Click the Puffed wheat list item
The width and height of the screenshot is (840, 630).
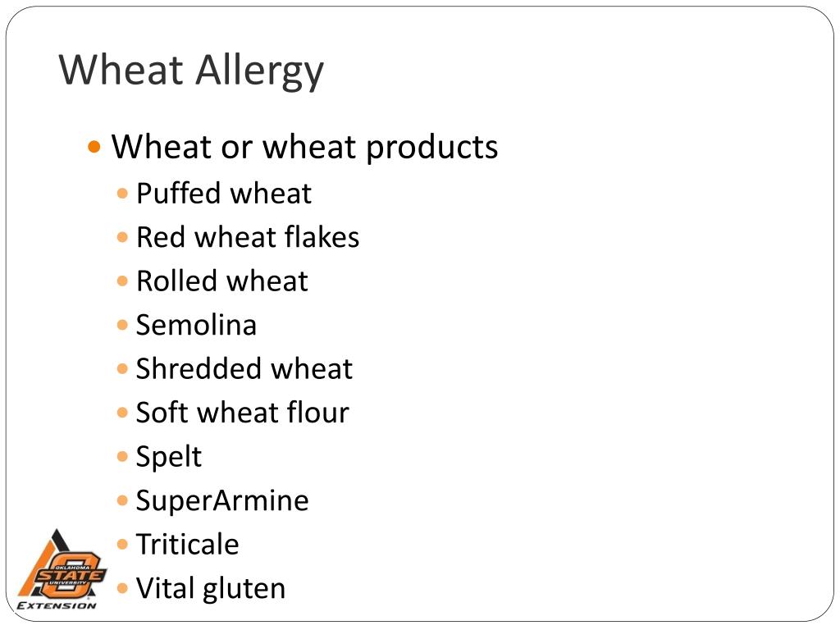(x=223, y=194)
